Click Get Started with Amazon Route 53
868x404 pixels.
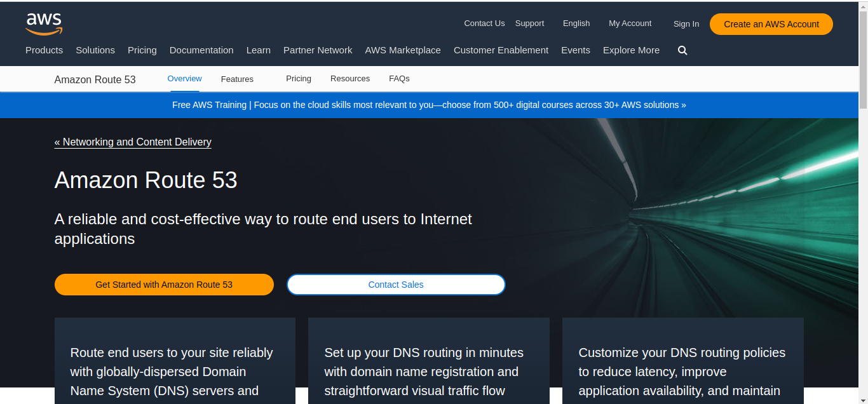point(164,285)
